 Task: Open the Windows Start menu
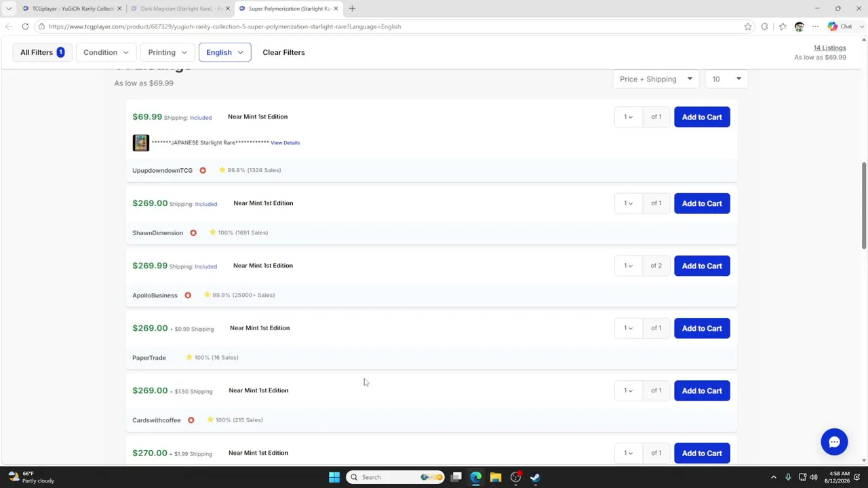pyautogui.click(x=334, y=477)
